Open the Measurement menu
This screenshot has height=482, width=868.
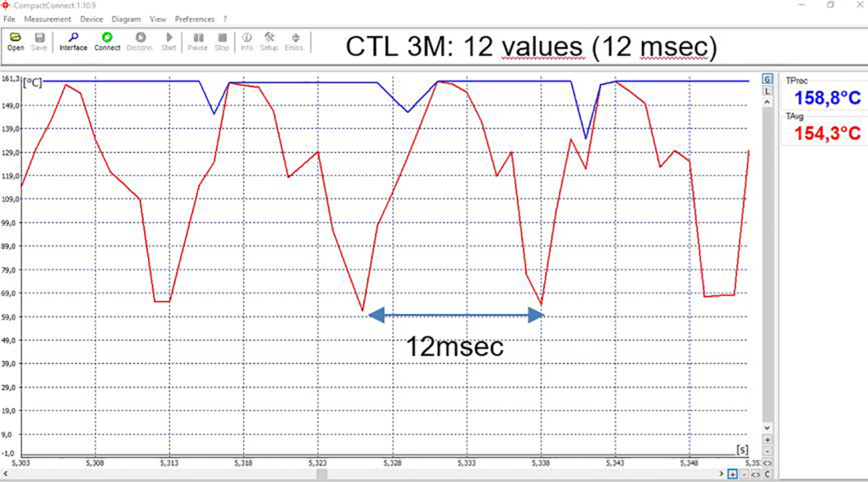(47, 19)
